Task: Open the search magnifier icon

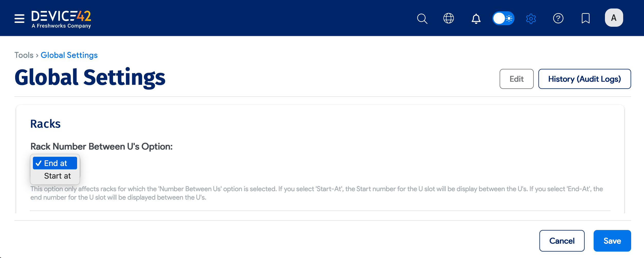Action: pos(422,19)
